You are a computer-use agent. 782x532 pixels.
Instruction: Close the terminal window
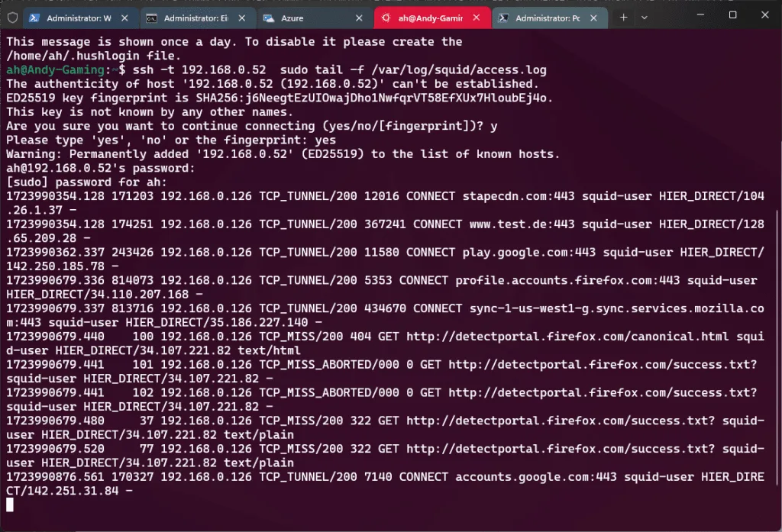[765, 15]
